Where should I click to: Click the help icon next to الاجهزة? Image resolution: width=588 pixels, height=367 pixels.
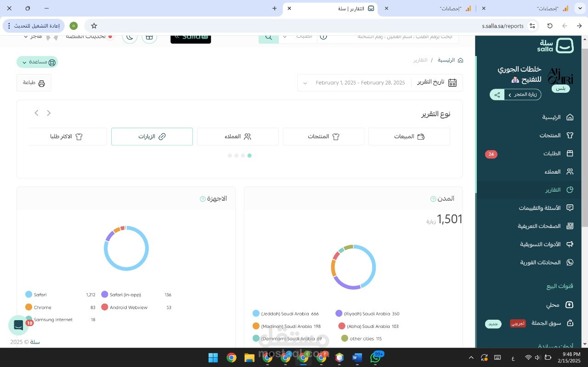coord(203,199)
